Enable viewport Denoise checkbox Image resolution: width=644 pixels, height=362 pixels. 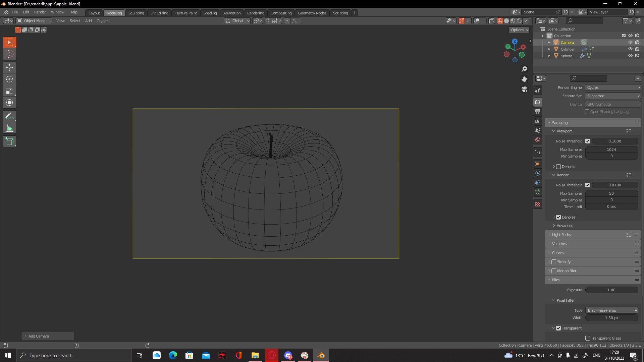(x=558, y=167)
